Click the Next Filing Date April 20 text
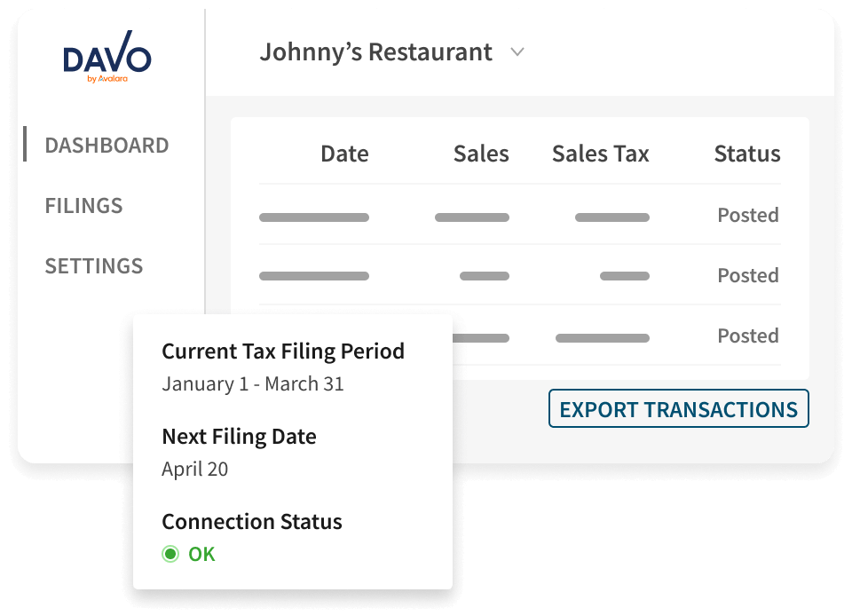The width and height of the screenshot is (852, 616). click(195, 469)
